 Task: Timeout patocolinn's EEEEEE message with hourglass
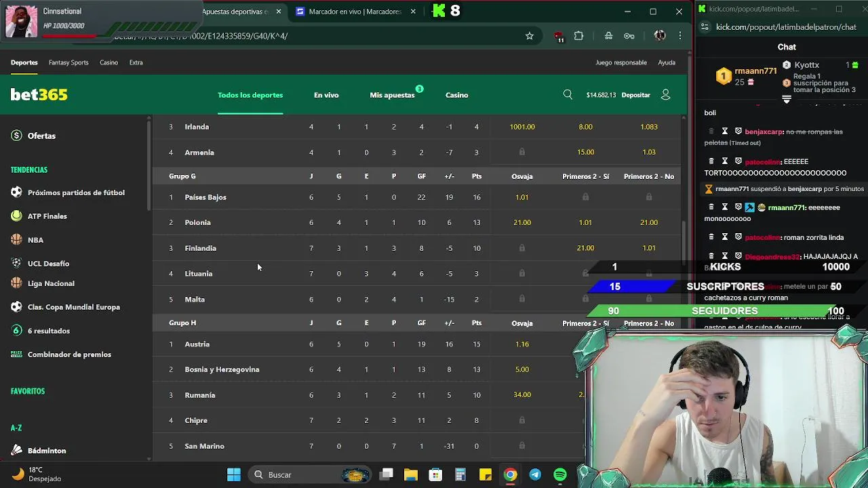click(725, 161)
